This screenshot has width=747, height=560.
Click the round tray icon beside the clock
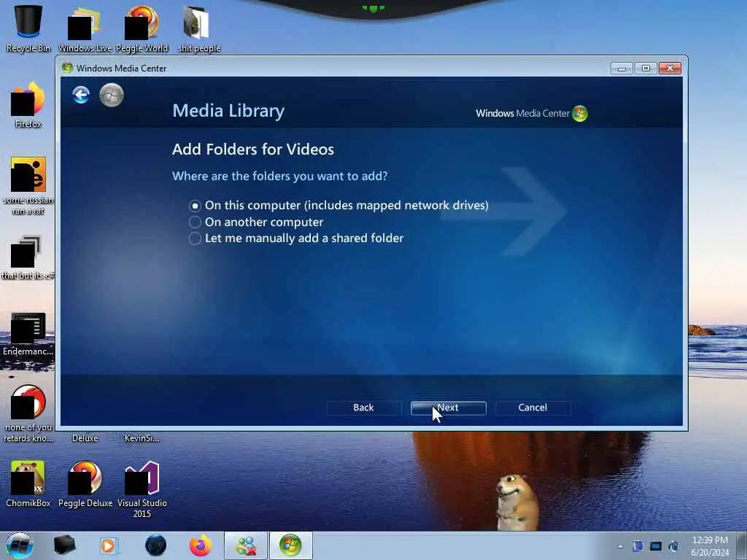673,546
